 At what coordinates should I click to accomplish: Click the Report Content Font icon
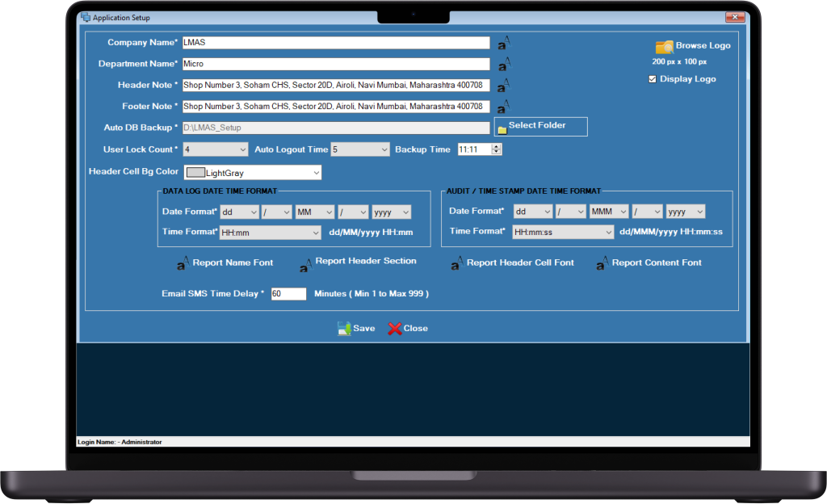602,262
